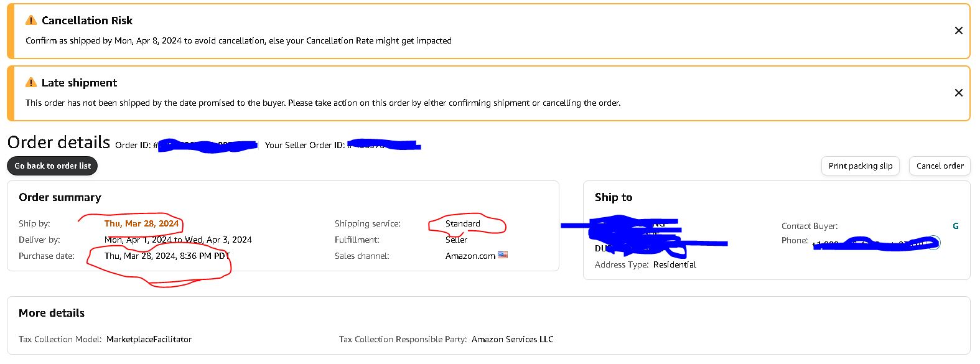Open the Contact Buyer name link
Image resolution: width=980 pixels, height=364 pixels.
tap(956, 226)
